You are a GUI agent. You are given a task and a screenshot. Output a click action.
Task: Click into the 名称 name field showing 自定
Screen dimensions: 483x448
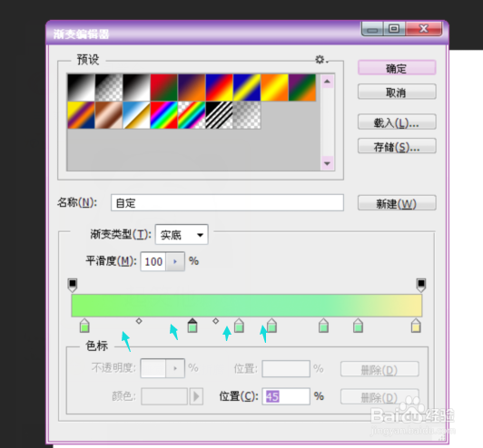point(227,203)
